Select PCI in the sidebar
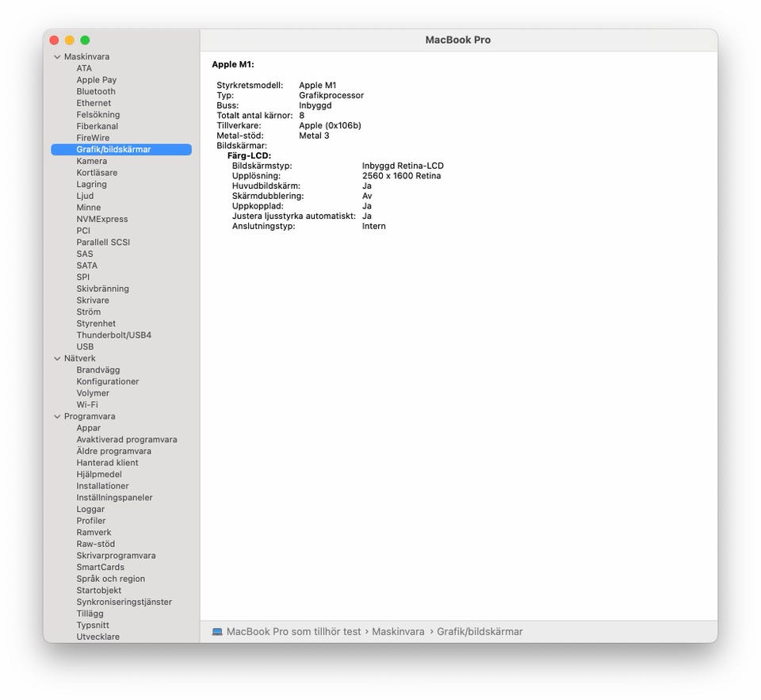 click(83, 231)
